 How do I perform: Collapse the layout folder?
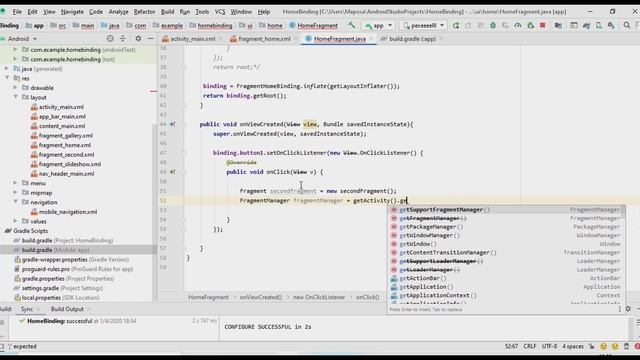(16, 97)
